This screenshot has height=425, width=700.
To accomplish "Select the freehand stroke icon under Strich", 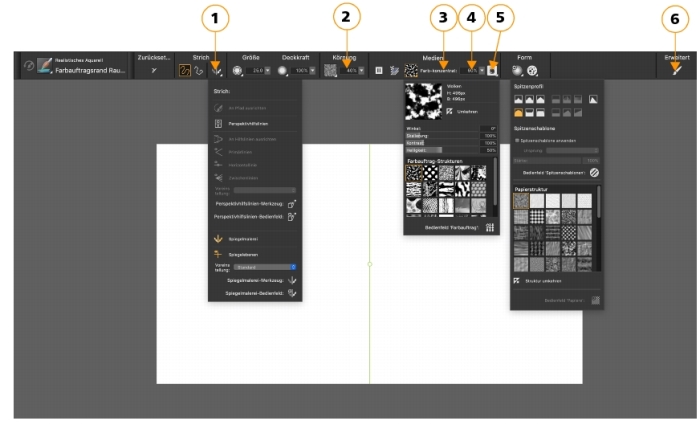I will pyautogui.click(x=184, y=71).
